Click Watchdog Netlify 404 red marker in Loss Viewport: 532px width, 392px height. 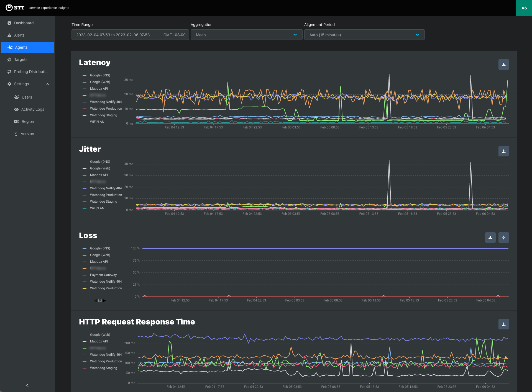pyautogui.click(x=85, y=282)
